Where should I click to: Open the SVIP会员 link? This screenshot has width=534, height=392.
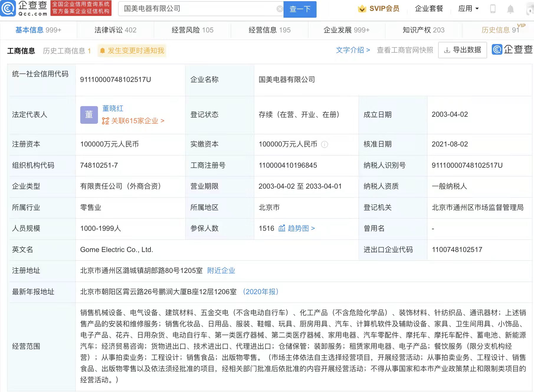coord(379,9)
